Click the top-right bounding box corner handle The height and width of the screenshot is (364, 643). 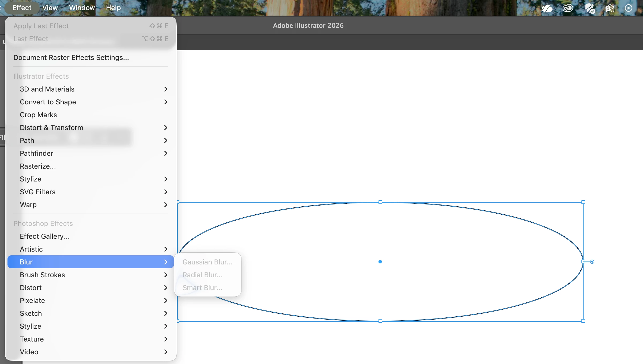(x=583, y=202)
